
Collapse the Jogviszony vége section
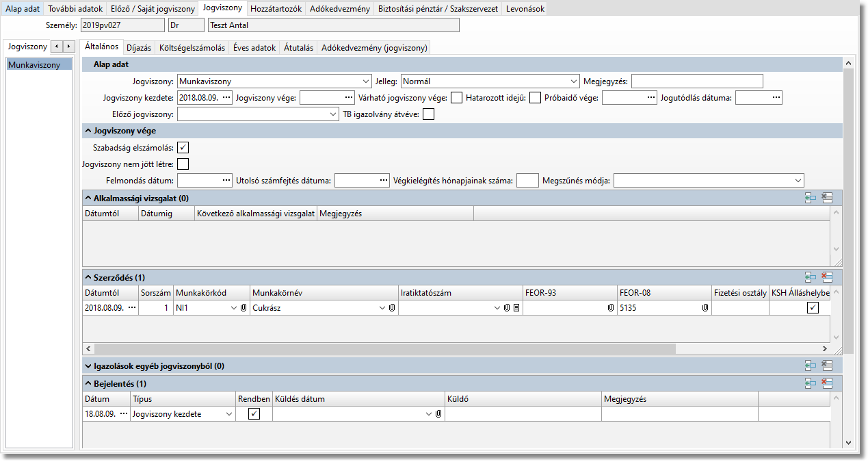[88, 130]
